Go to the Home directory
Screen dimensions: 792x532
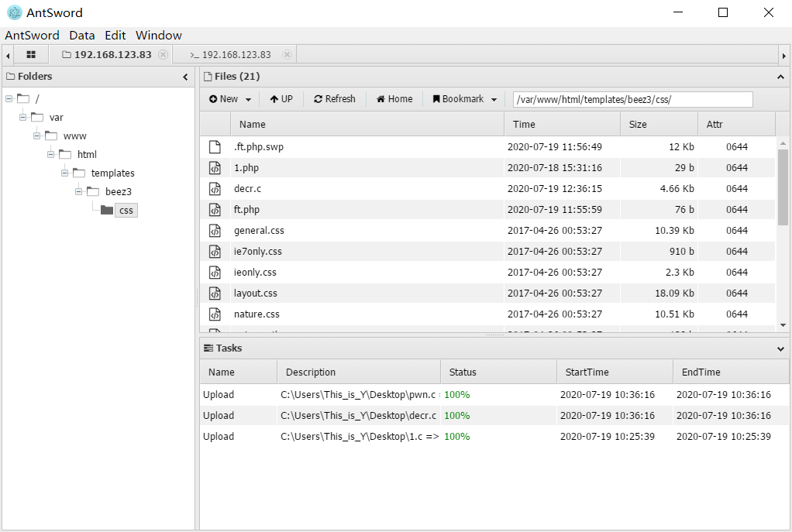(394, 99)
